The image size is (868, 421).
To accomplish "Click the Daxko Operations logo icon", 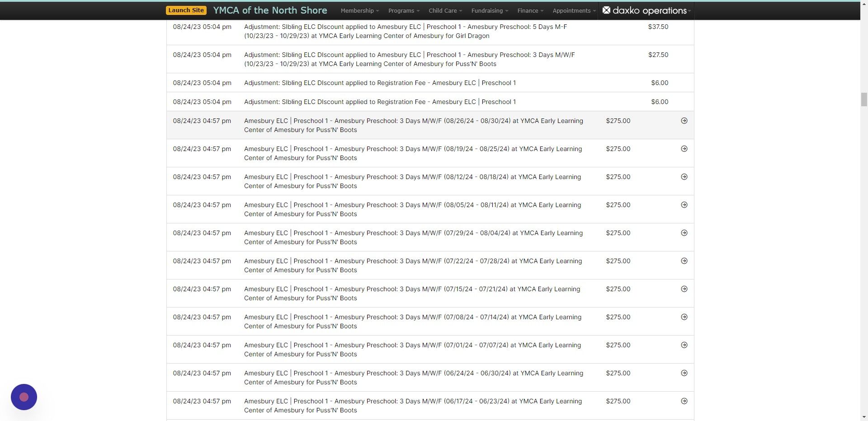I will click(x=606, y=10).
